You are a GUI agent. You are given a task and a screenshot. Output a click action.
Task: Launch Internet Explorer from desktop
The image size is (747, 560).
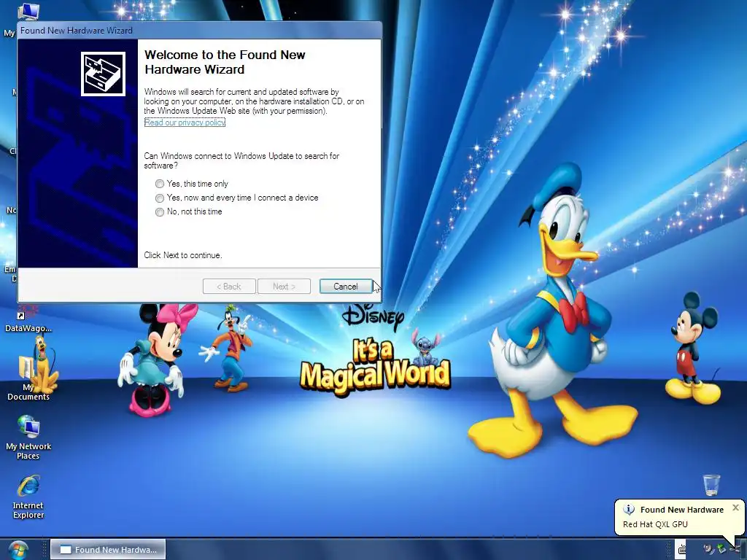pyautogui.click(x=28, y=496)
